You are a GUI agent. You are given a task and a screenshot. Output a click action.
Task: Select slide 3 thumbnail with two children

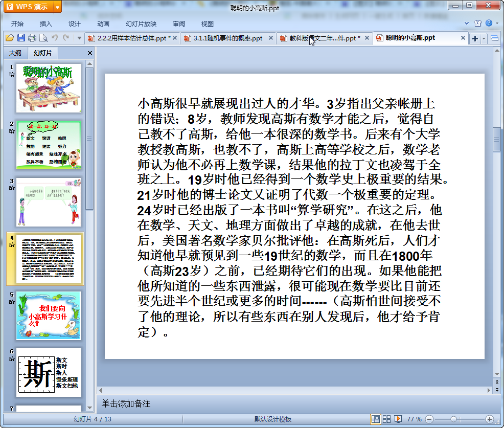tap(49, 202)
